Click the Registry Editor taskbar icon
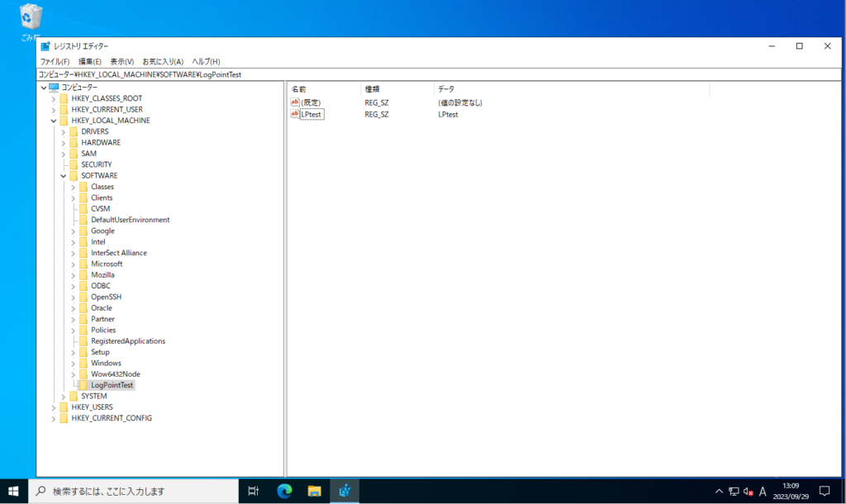The height and width of the screenshot is (504, 846). (x=345, y=491)
